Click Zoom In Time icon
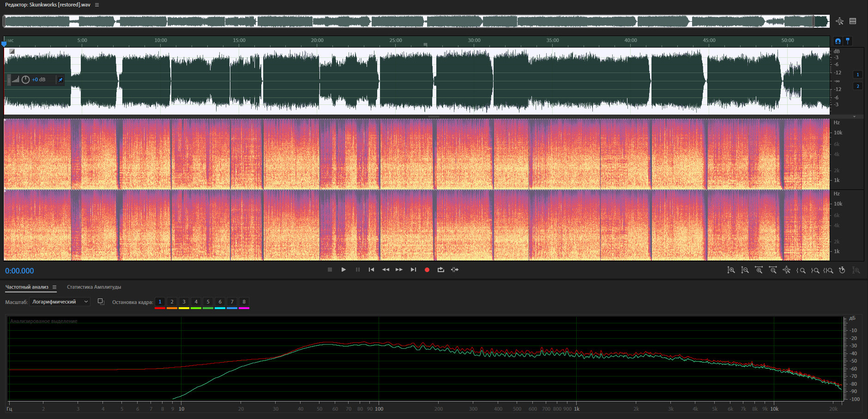 [759, 270]
